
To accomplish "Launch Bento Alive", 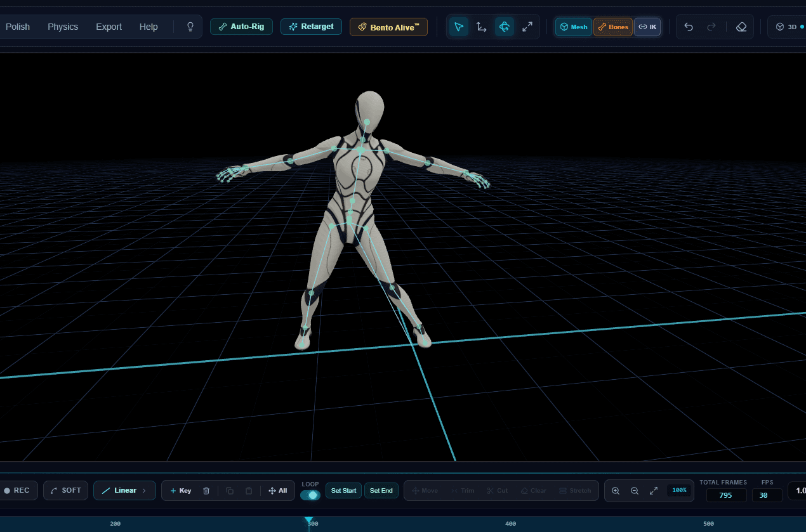I will [x=388, y=27].
